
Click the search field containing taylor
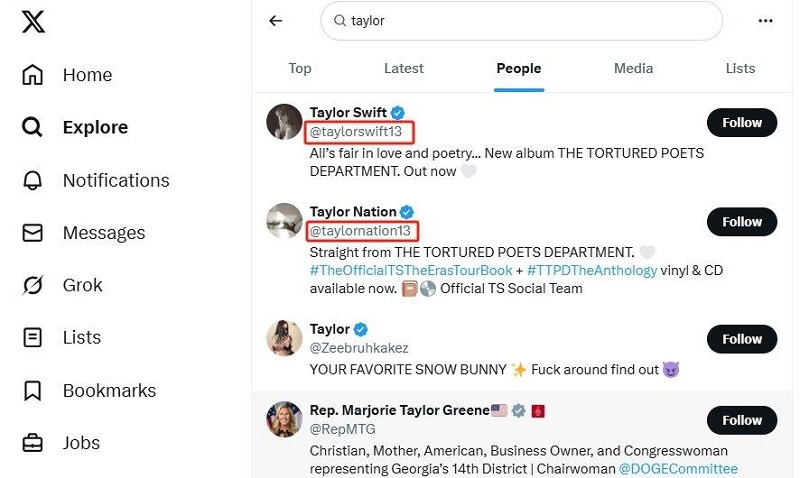tap(521, 21)
